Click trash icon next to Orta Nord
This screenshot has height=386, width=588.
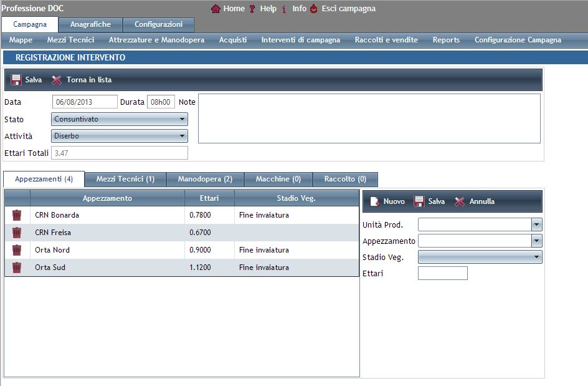coord(17,250)
